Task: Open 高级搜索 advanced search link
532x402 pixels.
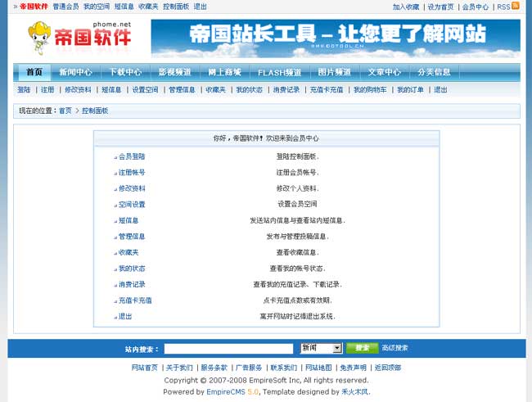Action: coord(394,348)
